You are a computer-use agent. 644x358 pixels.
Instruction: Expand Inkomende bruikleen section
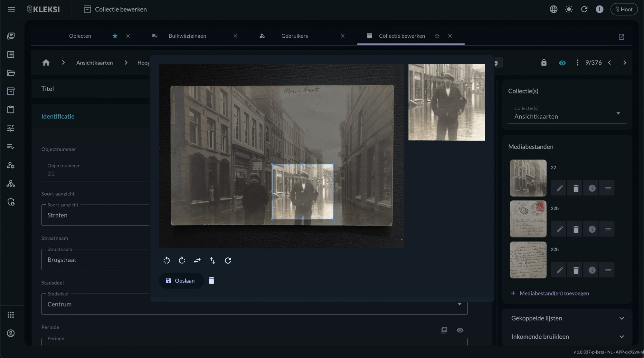567,336
